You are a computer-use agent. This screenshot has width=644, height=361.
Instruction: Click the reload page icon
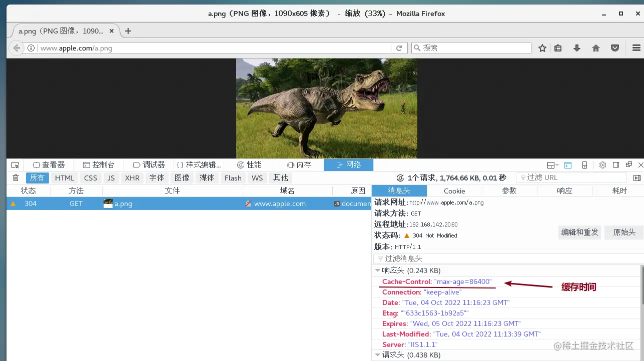coord(399,48)
